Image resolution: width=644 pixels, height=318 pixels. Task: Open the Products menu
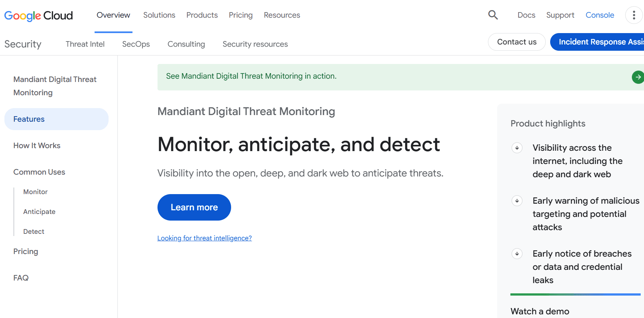click(x=202, y=15)
